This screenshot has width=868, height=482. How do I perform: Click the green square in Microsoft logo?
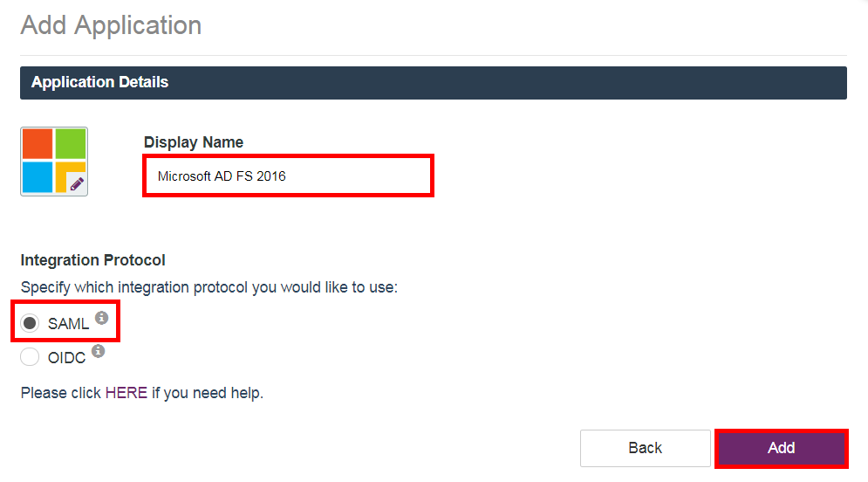(71, 143)
